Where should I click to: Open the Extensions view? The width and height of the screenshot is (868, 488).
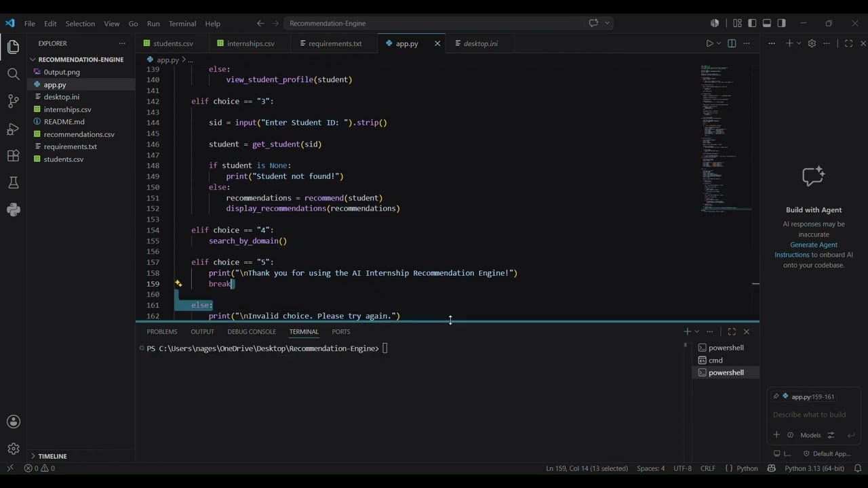coord(13,156)
